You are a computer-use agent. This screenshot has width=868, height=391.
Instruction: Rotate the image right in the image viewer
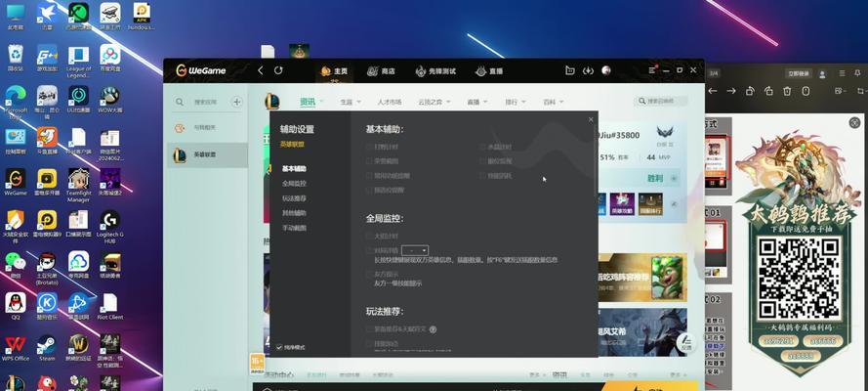pyautogui.click(x=768, y=91)
